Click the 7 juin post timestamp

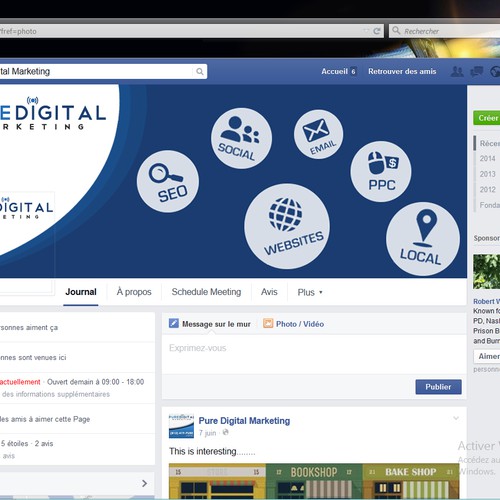(207, 433)
